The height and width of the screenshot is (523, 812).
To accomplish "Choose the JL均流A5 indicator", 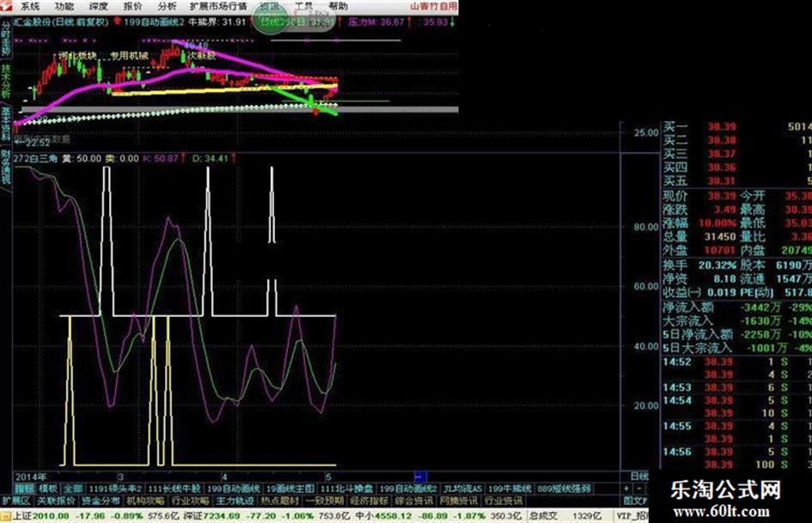I will (463, 489).
